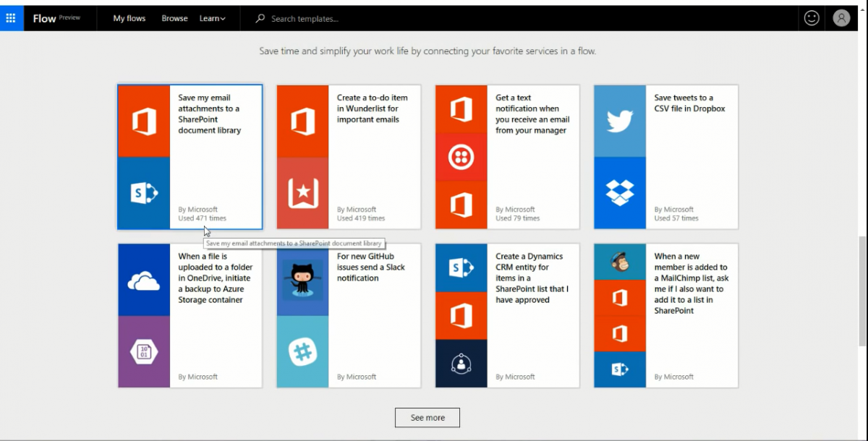The height and width of the screenshot is (441, 868).
Task: Select the Browse menu item
Action: 174,18
